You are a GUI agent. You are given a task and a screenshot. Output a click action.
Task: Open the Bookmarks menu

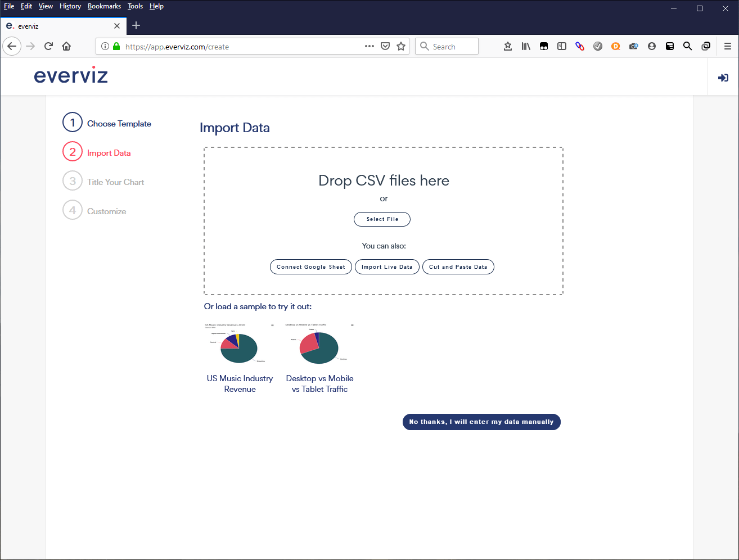click(104, 6)
